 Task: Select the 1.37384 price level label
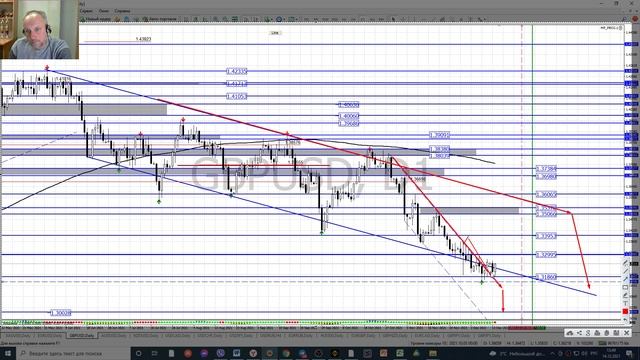(x=546, y=169)
